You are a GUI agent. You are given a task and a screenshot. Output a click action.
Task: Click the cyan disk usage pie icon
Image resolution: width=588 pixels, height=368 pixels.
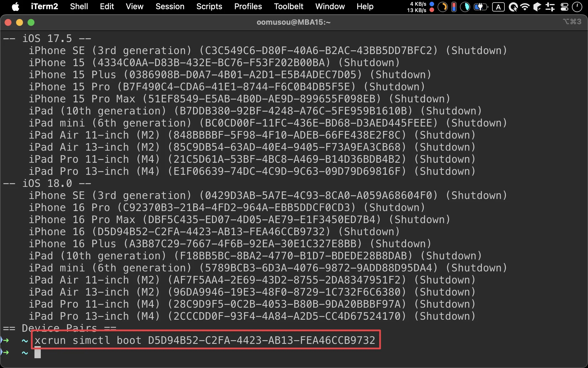click(x=465, y=7)
